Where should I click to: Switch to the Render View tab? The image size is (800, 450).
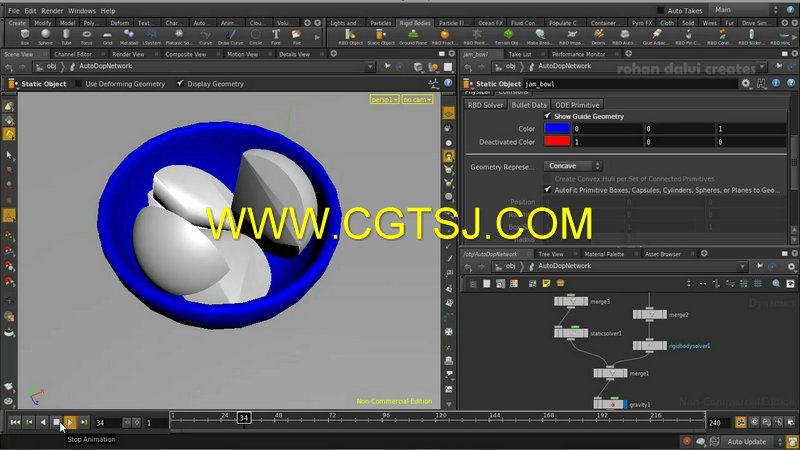128,54
